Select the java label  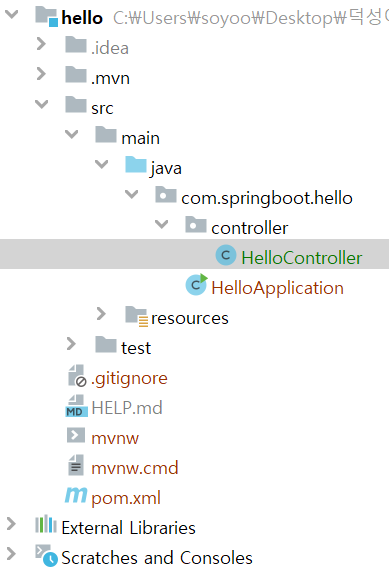pyautogui.click(x=166, y=169)
